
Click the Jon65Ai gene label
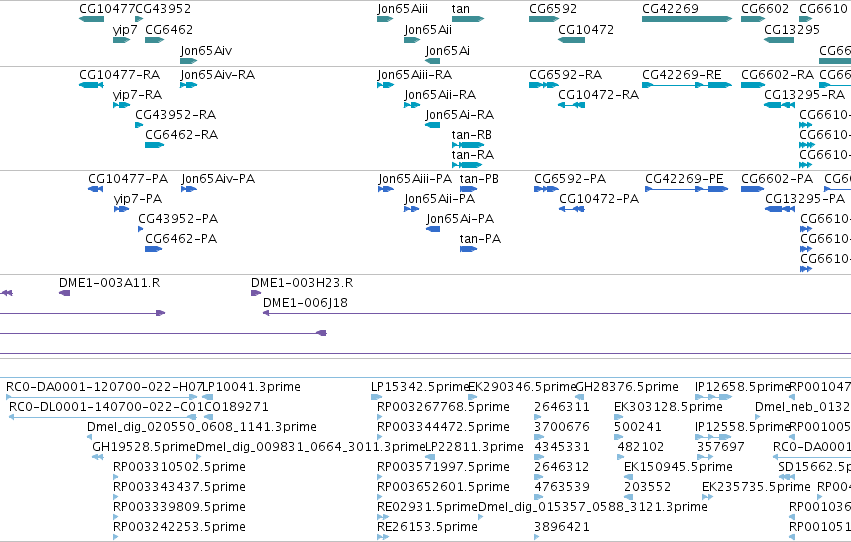(447, 50)
